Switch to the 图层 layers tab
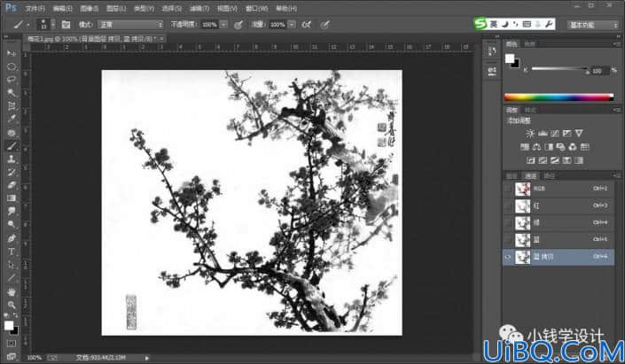 coord(512,175)
